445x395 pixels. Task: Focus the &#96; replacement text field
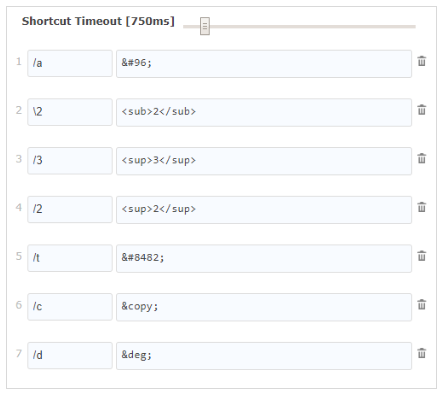[x=264, y=64]
